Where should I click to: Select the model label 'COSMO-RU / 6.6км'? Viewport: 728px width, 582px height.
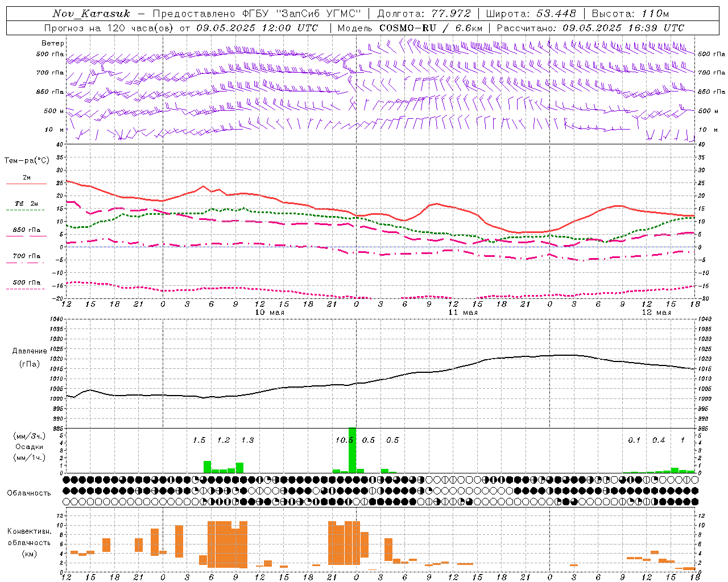click(431, 28)
